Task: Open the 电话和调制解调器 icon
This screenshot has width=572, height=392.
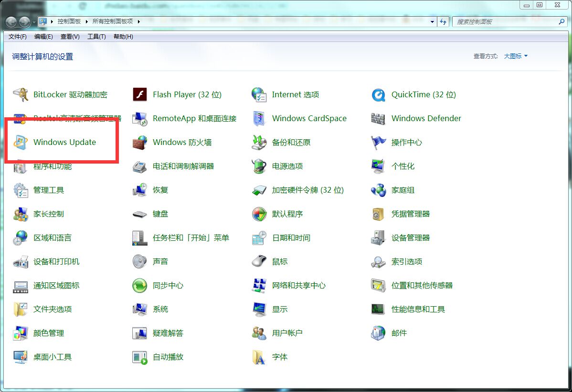Action: tap(140, 166)
